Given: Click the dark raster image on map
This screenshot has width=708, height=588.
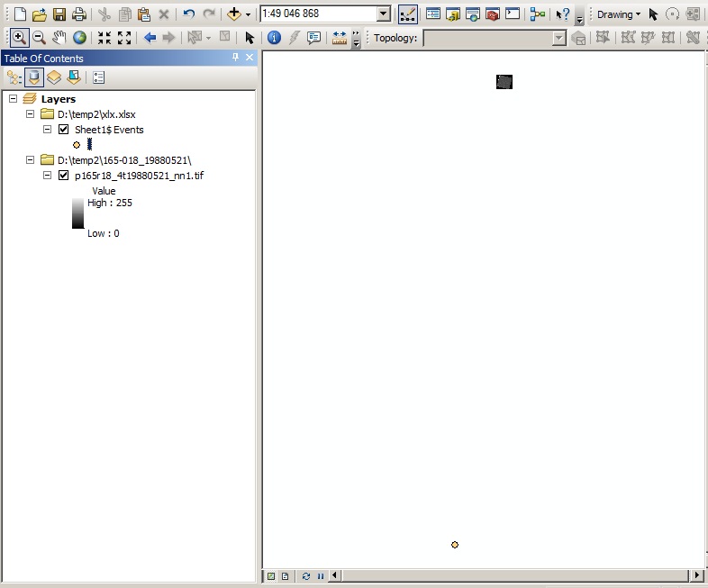Looking at the screenshot, I should (504, 82).
